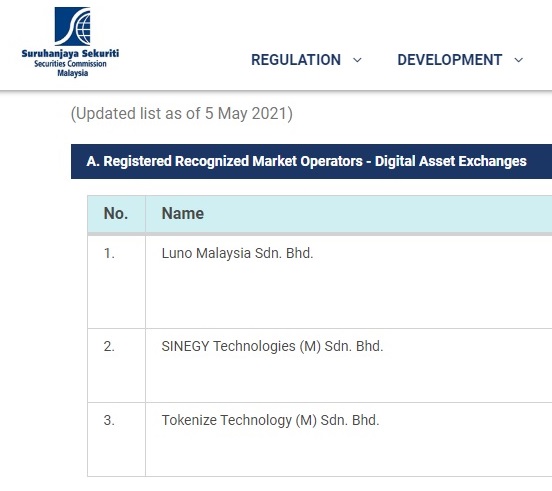Click the globe emblem in the logo
The image size is (552, 491).
84,28
